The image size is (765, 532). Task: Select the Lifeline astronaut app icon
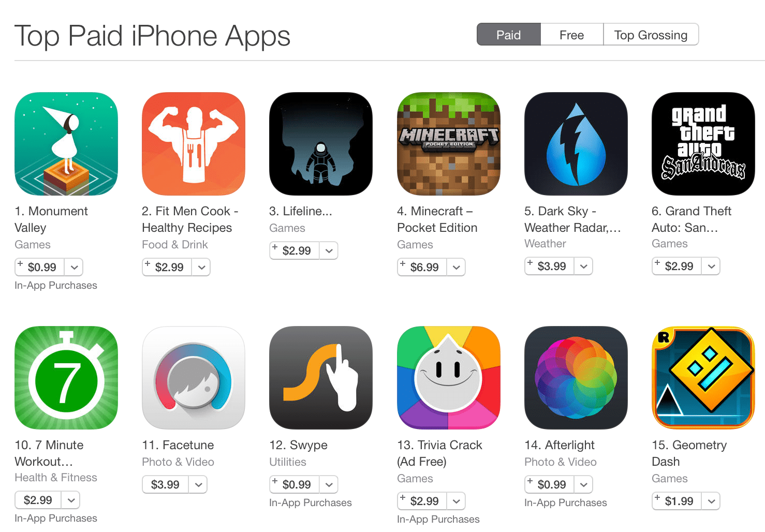(321, 144)
